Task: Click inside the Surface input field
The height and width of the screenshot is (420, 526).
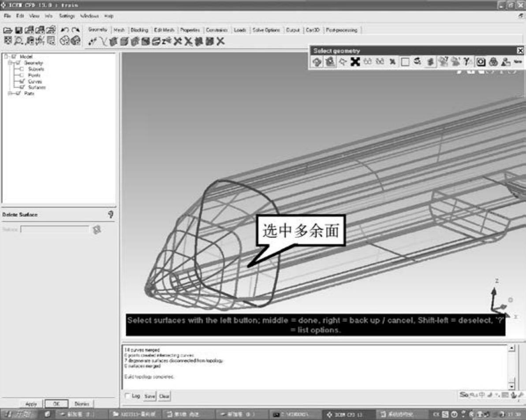Action: pyautogui.click(x=54, y=229)
